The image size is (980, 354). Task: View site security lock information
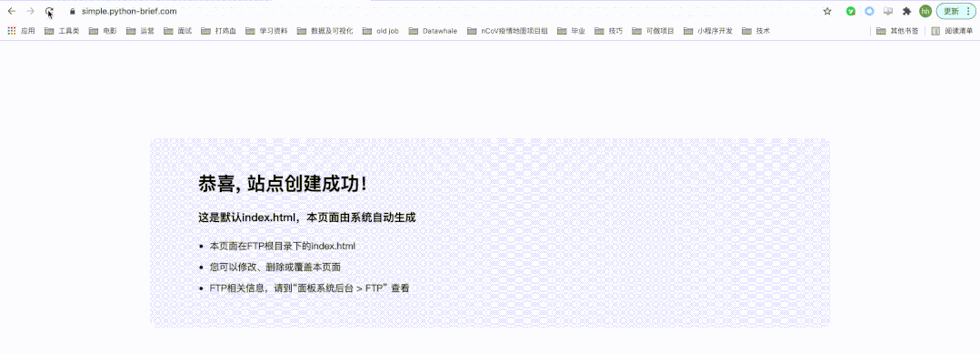click(x=73, y=11)
